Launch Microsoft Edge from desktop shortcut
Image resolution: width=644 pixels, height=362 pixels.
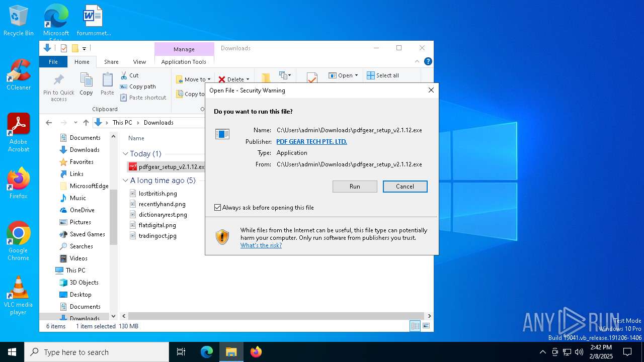(x=56, y=21)
